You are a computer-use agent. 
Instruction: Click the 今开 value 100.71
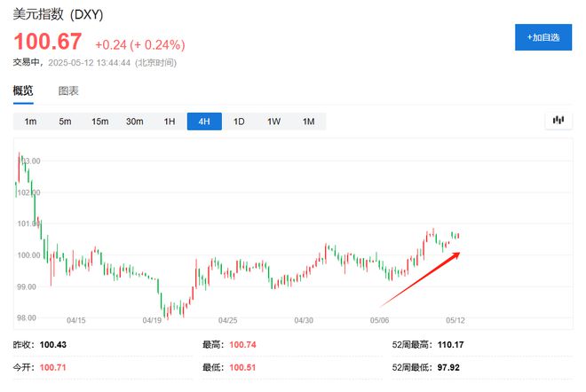point(52,367)
